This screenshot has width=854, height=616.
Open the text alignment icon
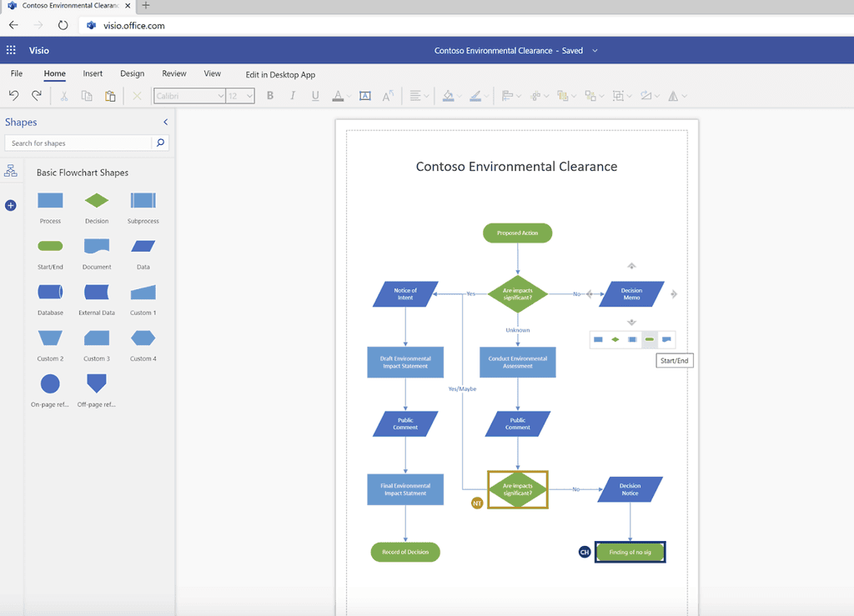[x=417, y=95]
